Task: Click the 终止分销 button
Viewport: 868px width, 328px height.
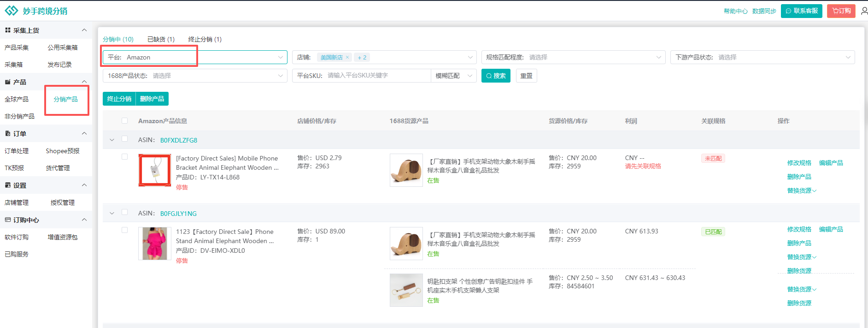Action: tap(119, 99)
